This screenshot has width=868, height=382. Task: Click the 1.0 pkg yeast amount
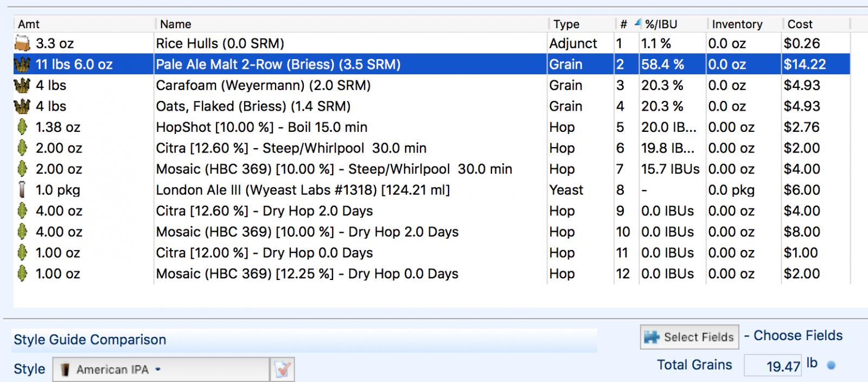point(58,190)
